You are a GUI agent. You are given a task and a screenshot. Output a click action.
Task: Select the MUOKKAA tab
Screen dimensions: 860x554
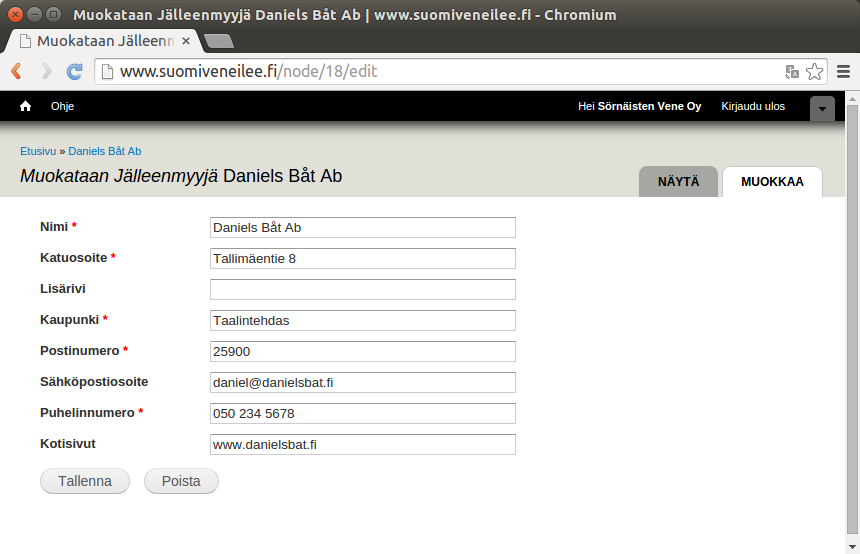[x=772, y=182]
